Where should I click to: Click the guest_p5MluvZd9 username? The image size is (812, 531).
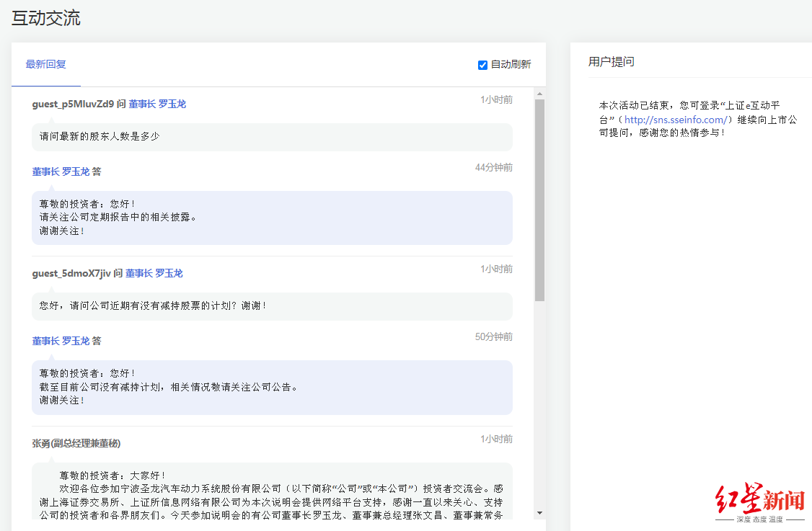tap(73, 104)
